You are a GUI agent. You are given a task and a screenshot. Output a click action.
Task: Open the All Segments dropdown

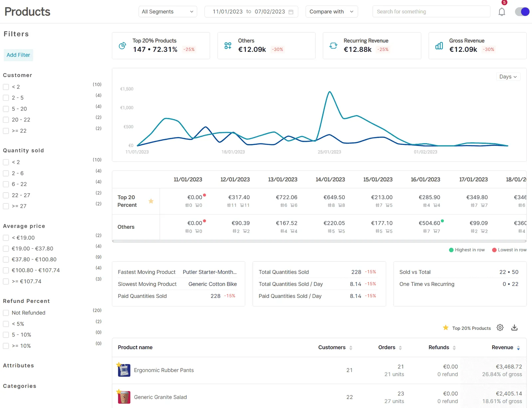pos(168,12)
